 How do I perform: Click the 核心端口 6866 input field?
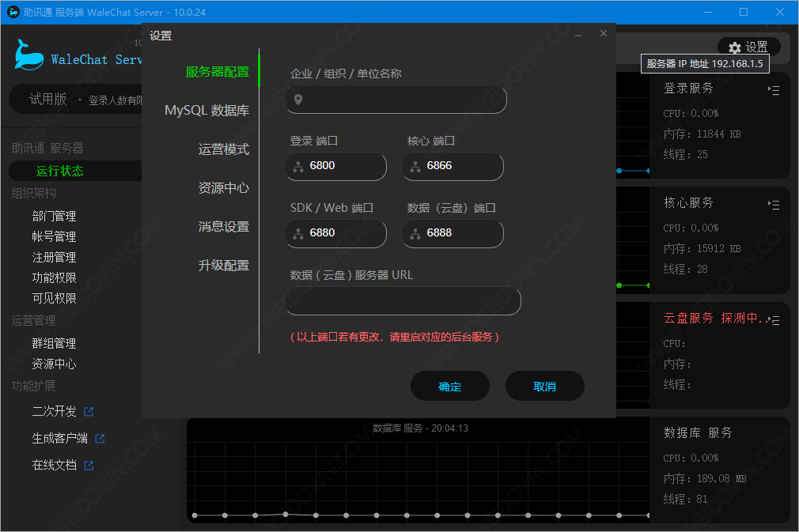(453, 167)
